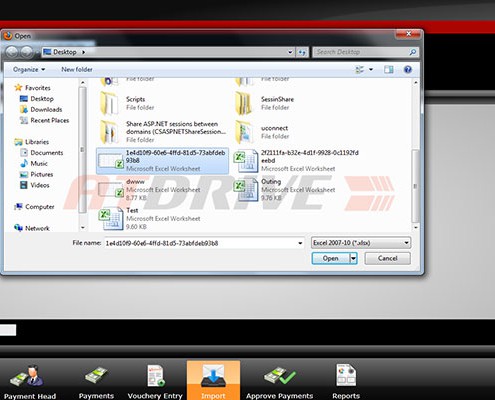
Task: Click New folder in the toolbar
Action: [x=77, y=69]
